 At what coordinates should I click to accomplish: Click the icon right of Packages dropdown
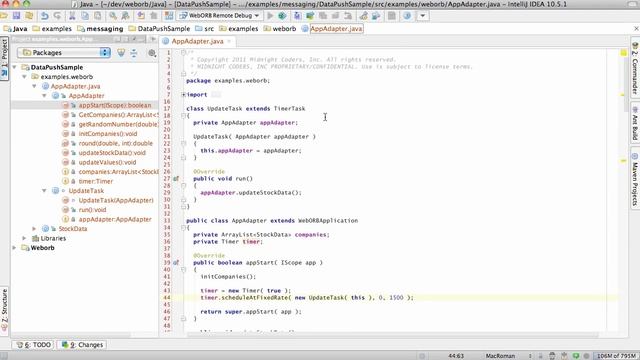(x=121, y=53)
